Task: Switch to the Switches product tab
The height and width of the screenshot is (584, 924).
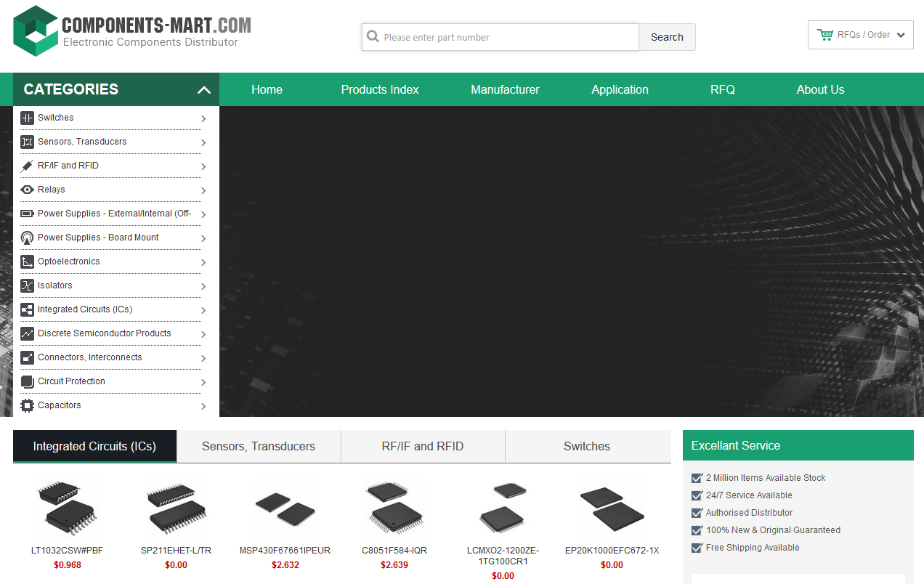Action: click(587, 446)
